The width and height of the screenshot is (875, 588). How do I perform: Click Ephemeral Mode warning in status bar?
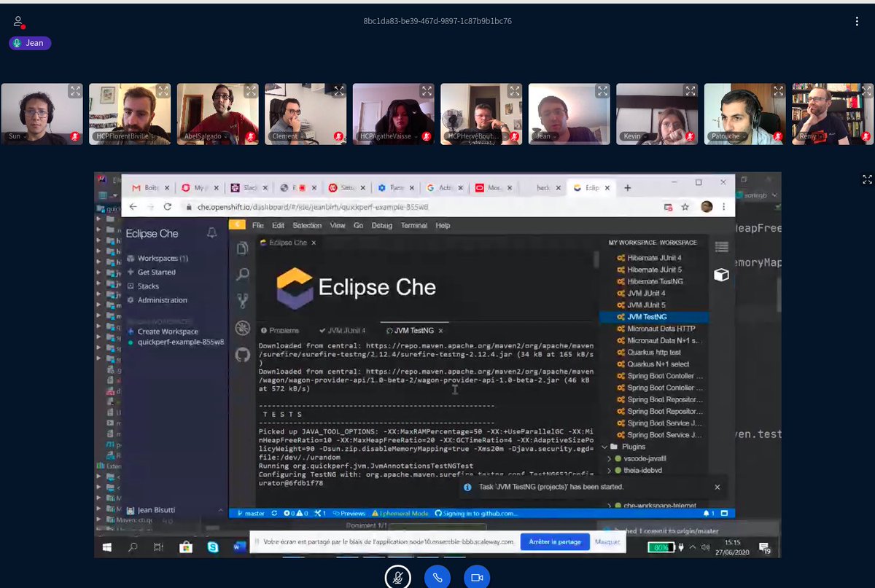pyautogui.click(x=400, y=514)
